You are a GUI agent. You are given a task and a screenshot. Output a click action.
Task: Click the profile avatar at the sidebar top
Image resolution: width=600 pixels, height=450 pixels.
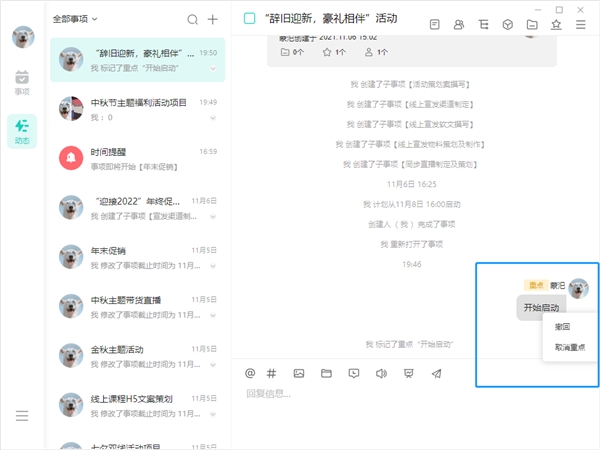coord(23,37)
